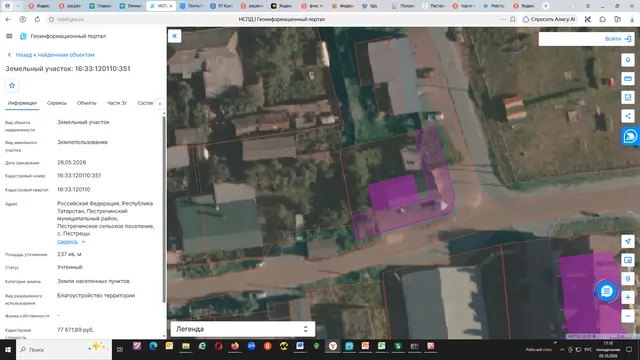Show more tabs with right arrow
Image resolution: width=640 pixels, height=360 pixels.
160,103
